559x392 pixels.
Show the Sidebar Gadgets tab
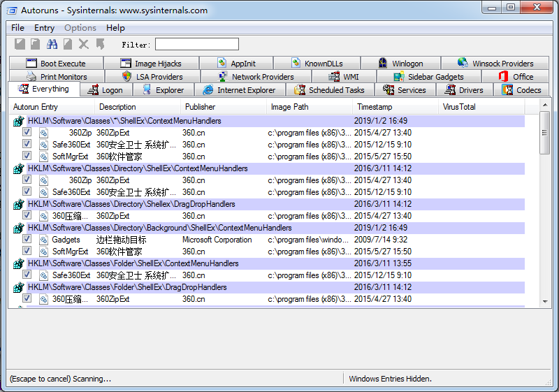point(428,77)
